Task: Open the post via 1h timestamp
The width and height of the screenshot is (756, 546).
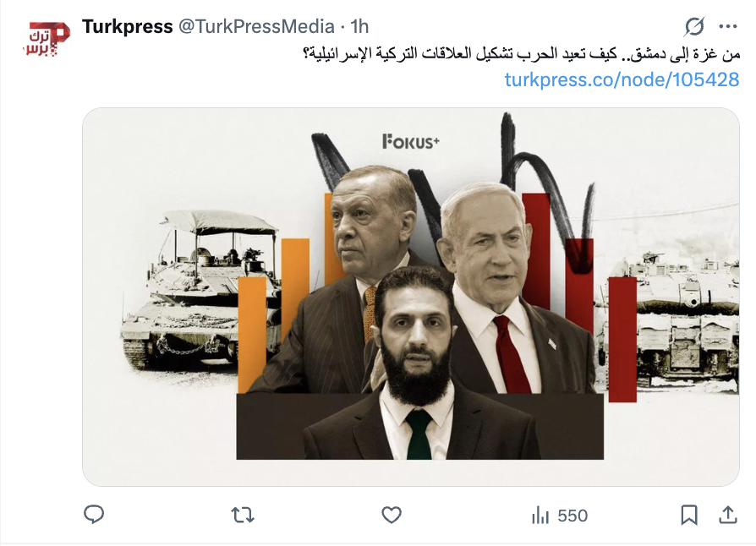Action: 359,26
